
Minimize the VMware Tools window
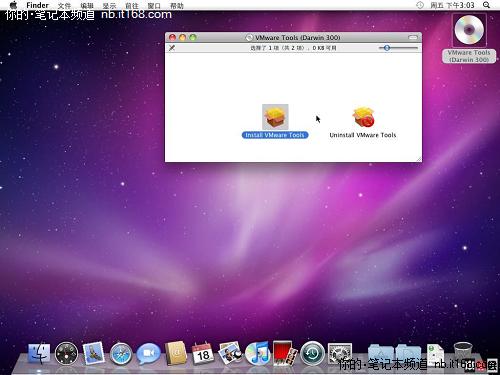[x=182, y=38]
